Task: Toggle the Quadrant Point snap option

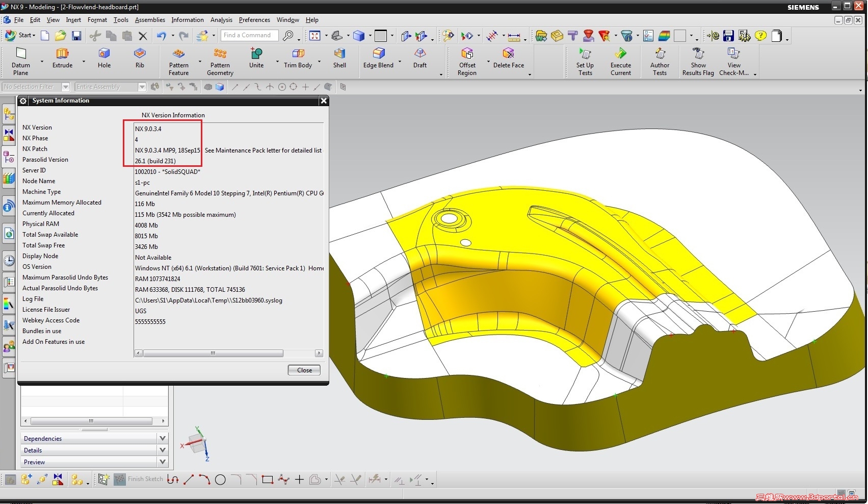Action: coord(294,87)
